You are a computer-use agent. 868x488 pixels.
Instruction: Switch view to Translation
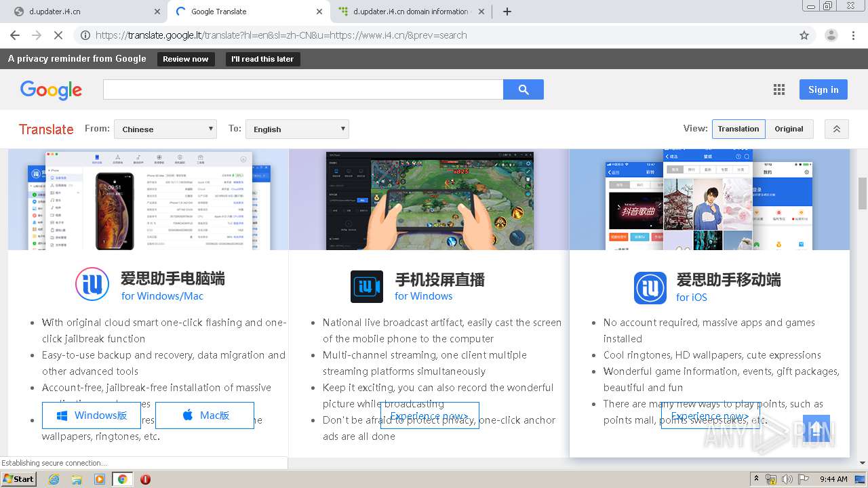[x=738, y=129]
